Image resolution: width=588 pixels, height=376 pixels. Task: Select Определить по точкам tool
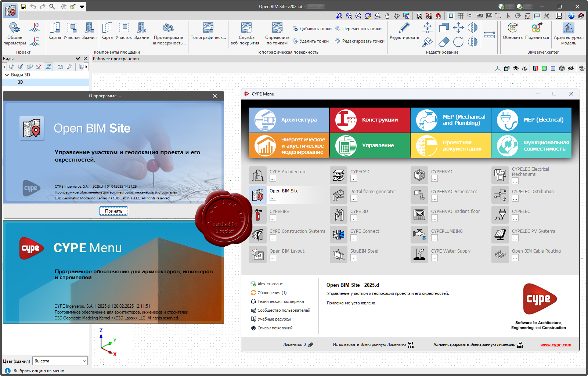pos(277,34)
